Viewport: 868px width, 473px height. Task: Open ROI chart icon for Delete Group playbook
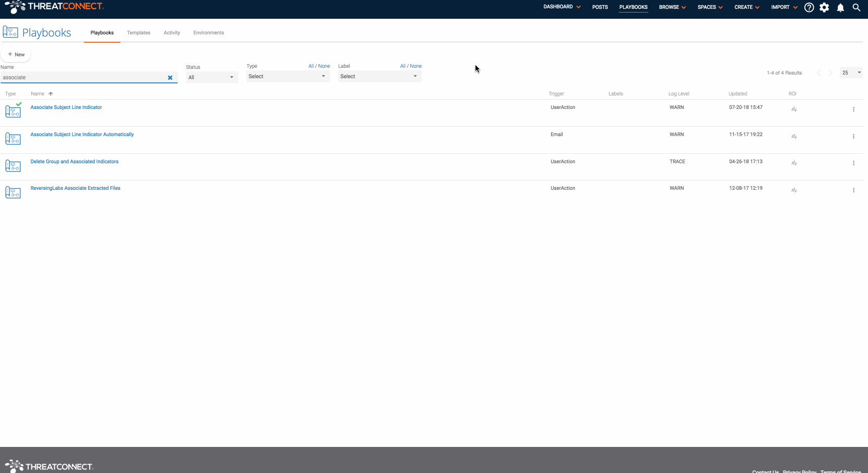pyautogui.click(x=794, y=163)
